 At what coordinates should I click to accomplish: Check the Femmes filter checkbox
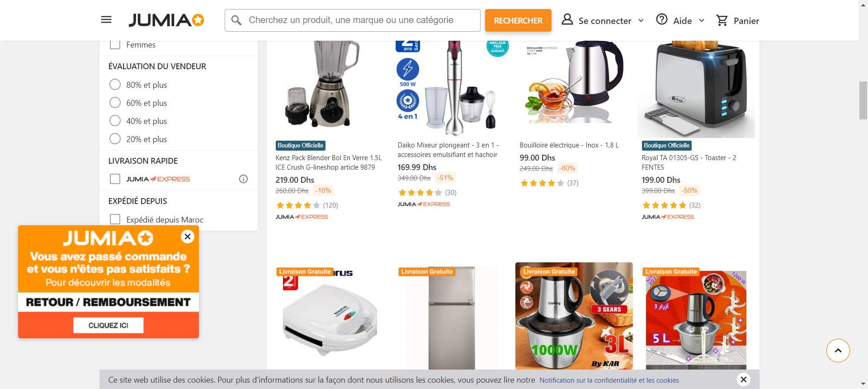[x=115, y=44]
